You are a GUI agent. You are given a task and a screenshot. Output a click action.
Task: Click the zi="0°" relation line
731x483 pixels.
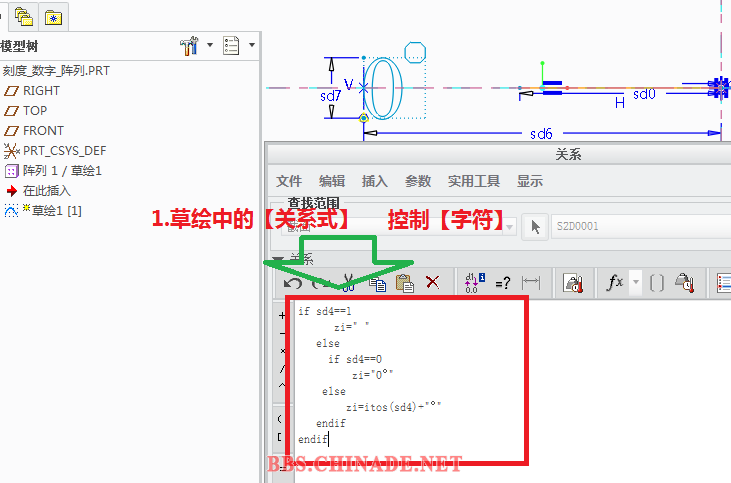click(x=372, y=375)
